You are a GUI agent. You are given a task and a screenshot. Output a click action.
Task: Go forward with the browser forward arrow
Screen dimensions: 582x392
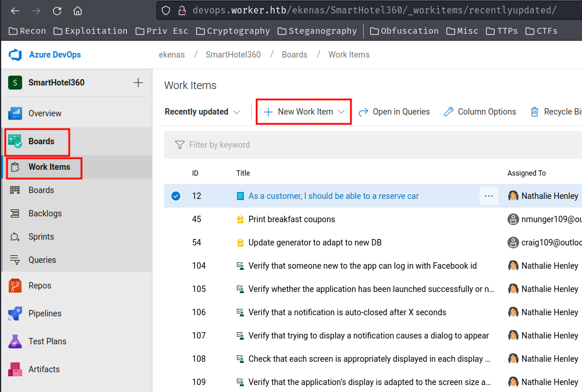[36, 10]
